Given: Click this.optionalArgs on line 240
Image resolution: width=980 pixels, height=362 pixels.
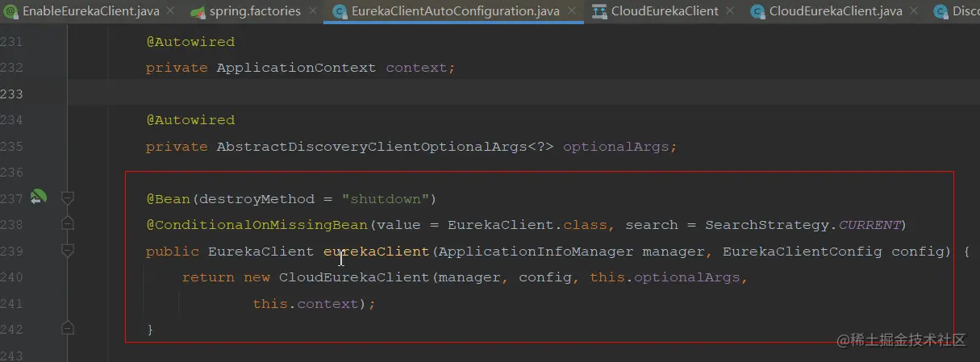Looking at the screenshot, I should [x=664, y=277].
